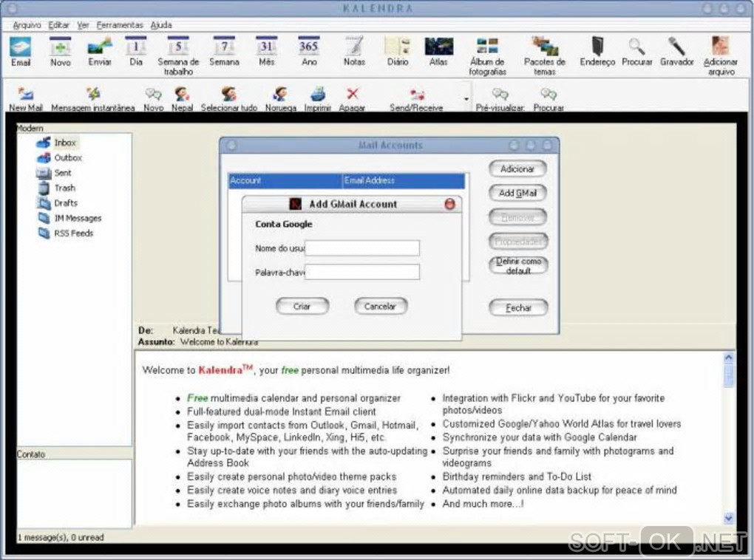Focus the Palavra-chave password field

(x=362, y=272)
